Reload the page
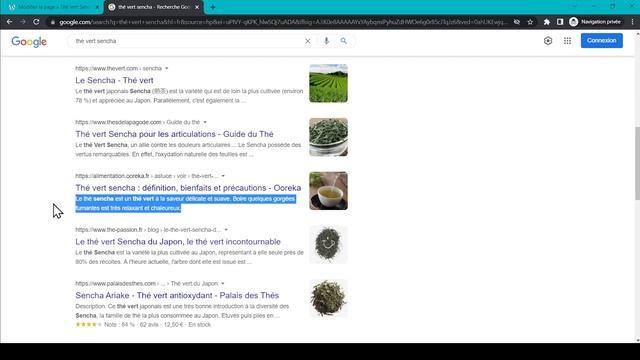Image resolution: width=640 pixels, height=360 pixels. (36, 22)
